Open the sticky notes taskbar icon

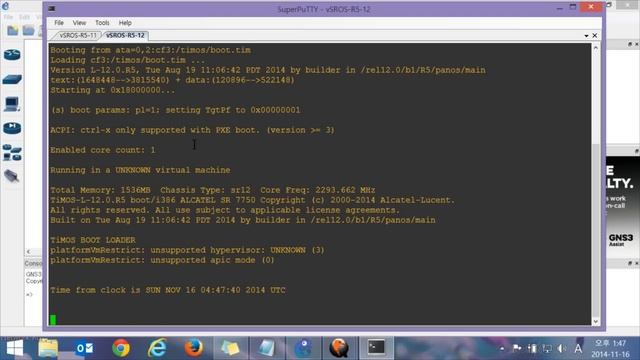tap(230, 348)
